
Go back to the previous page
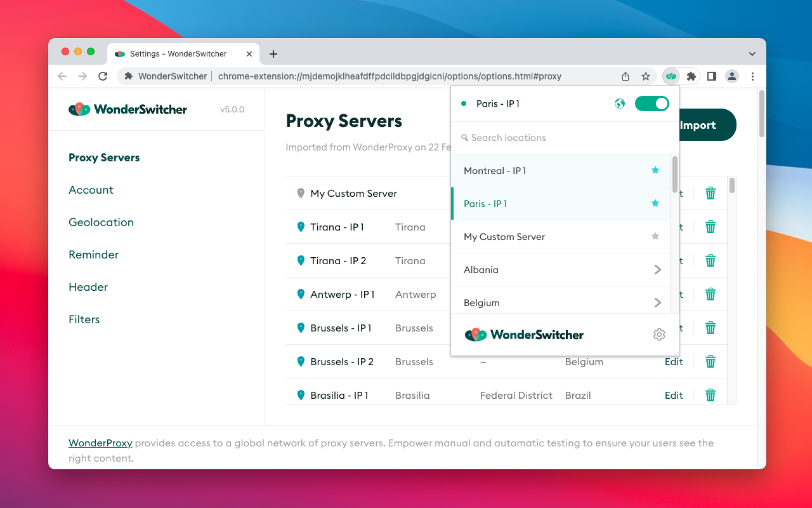[x=62, y=76]
